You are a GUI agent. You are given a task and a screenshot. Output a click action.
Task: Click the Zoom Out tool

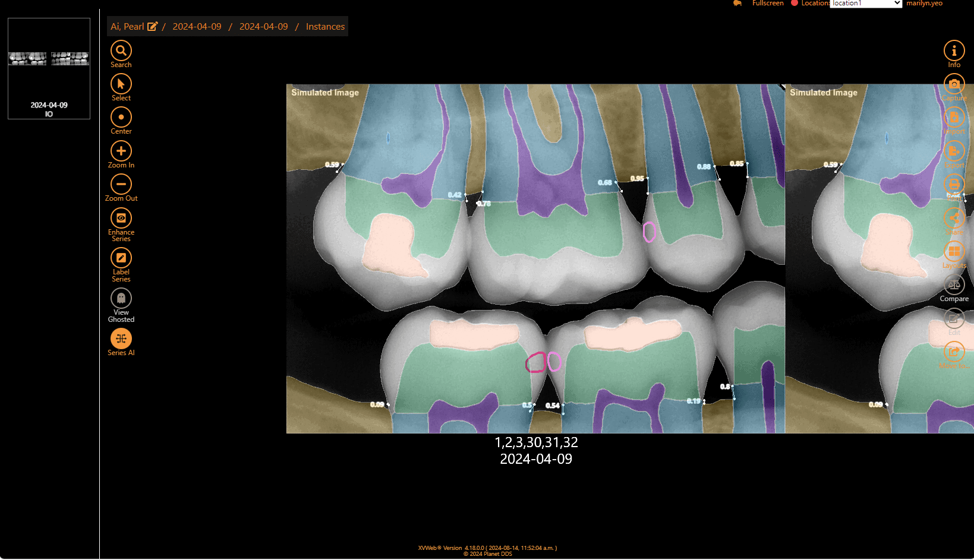(121, 185)
